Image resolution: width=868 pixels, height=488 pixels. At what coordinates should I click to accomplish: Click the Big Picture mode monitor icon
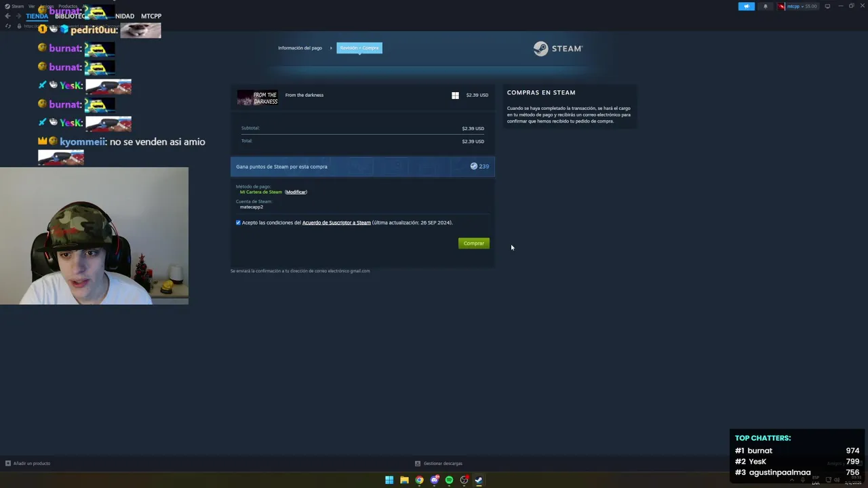827,6
